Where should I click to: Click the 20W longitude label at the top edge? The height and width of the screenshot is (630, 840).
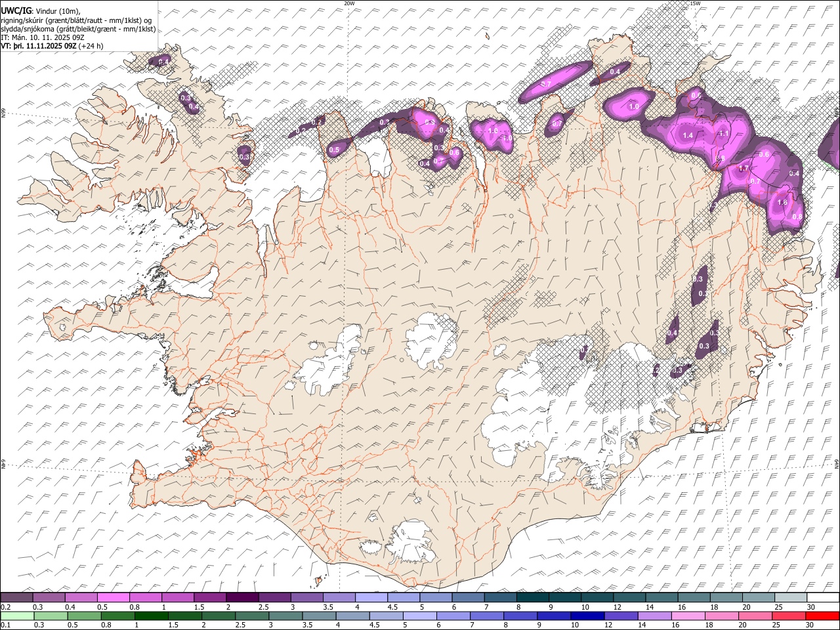point(349,3)
